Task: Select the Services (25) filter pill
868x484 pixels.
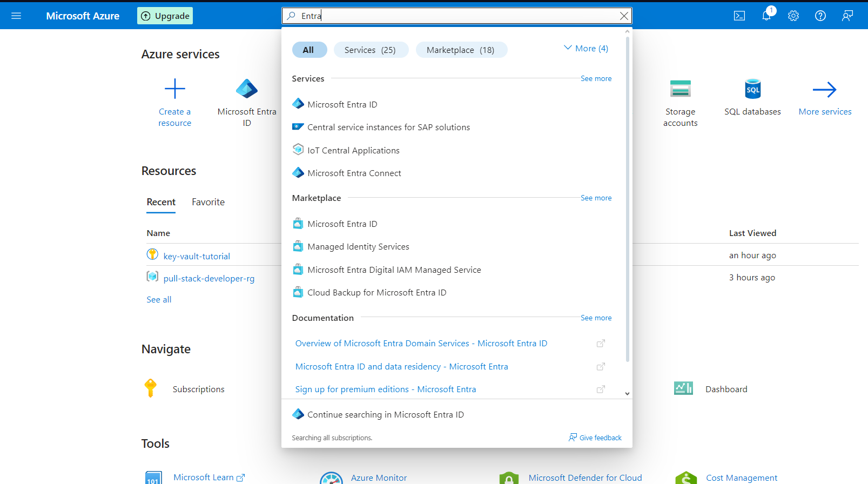Action: click(371, 50)
